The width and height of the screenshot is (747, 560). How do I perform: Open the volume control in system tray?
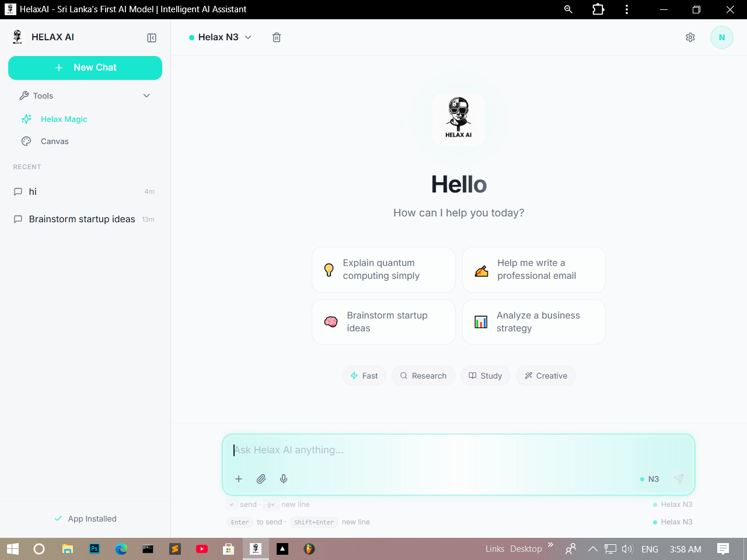[x=627, y=549]
